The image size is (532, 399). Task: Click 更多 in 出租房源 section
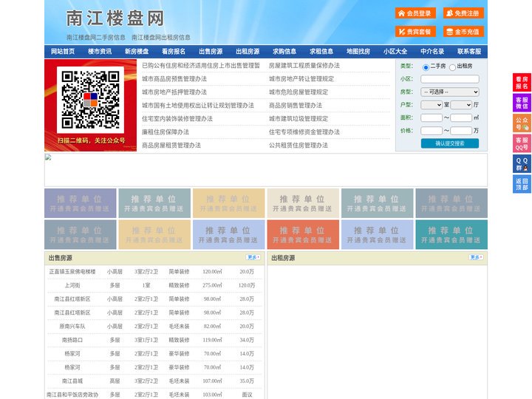pyautogui.click(x=476, y=258)
